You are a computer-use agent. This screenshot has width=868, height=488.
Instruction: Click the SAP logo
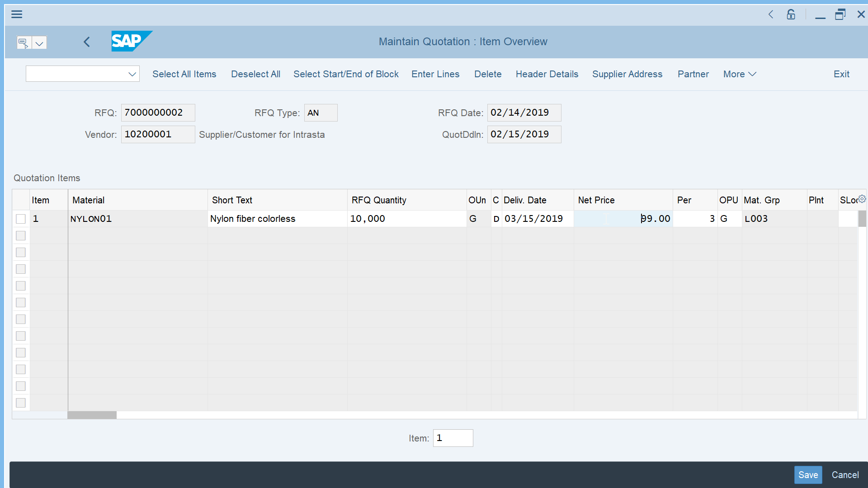pos(131,41)
